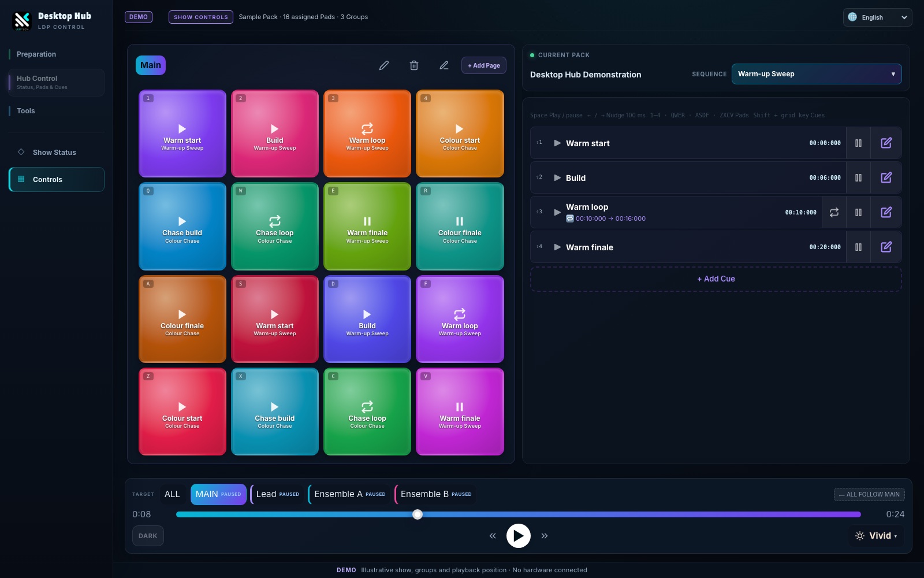Select the ALL target

[x=172, y=494]
